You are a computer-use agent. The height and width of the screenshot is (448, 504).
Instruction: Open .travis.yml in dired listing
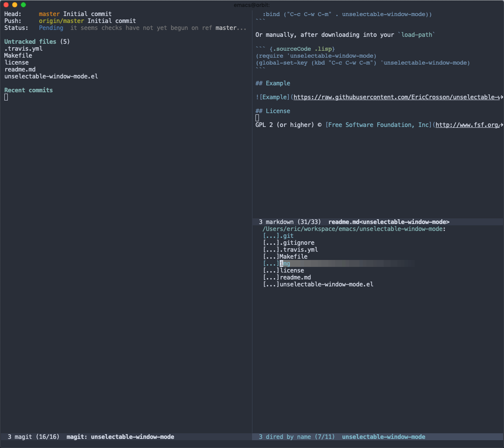pyautogui.click(x=299, y=250)
